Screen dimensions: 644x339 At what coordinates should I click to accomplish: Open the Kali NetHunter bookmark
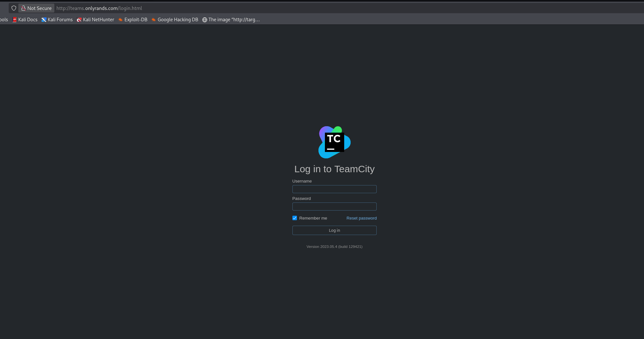(95, 20)
